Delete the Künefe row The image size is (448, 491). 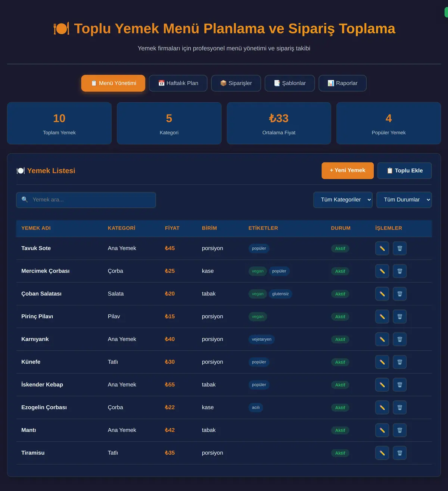(x=399, y=362)
